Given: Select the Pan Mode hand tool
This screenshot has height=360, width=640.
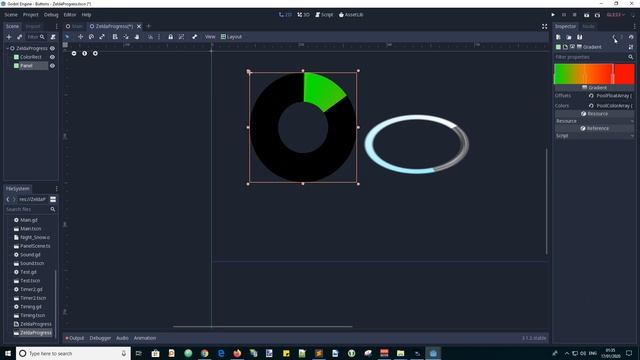Looking at the screenshot, I should point(137,37).
